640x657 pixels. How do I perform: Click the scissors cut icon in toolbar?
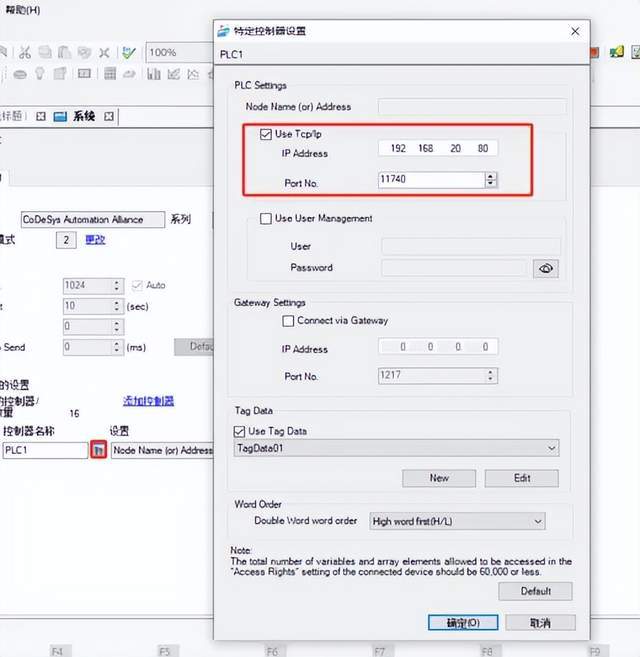(x=25, y=52)
